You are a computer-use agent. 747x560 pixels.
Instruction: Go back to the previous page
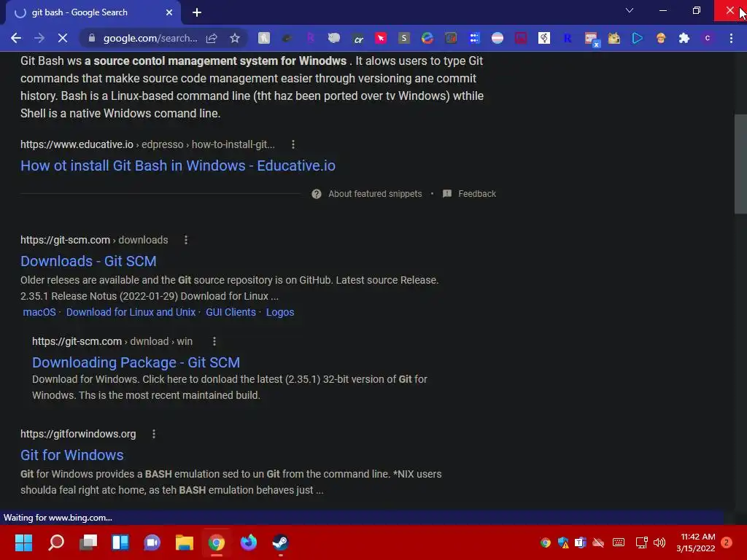click(x=16, y=38)
